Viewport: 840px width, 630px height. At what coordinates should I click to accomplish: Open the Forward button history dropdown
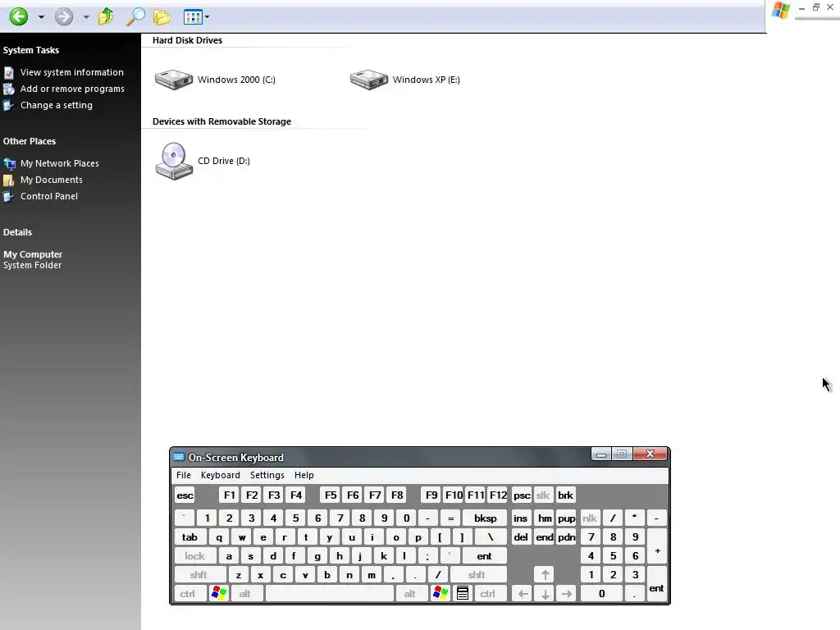click(x=86, y=17)
